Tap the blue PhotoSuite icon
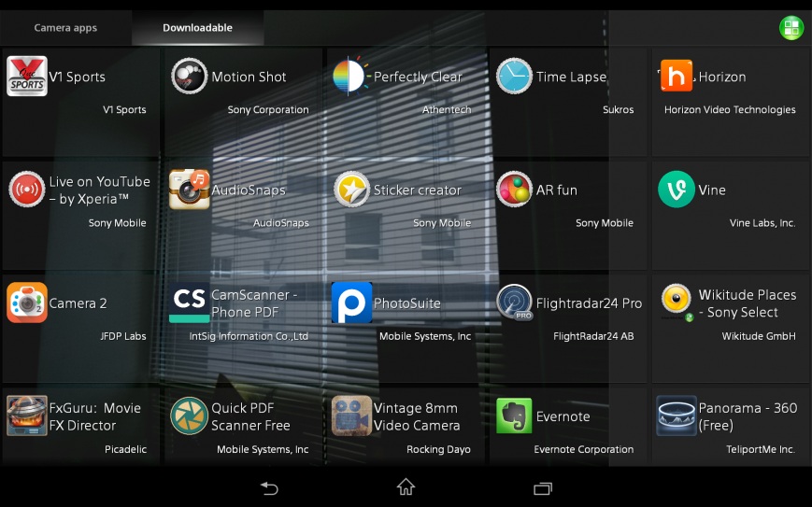The width and height of the screenshot is (812, 507). coord(351,303)
